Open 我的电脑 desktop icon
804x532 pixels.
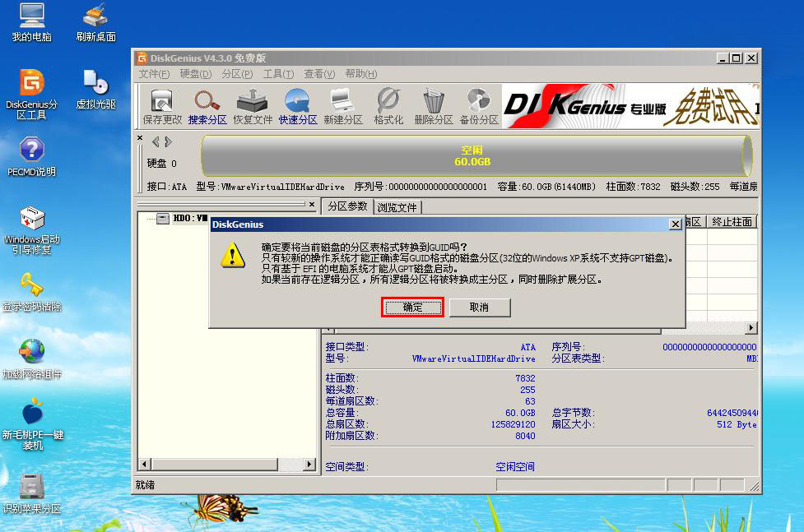(32, 22)
